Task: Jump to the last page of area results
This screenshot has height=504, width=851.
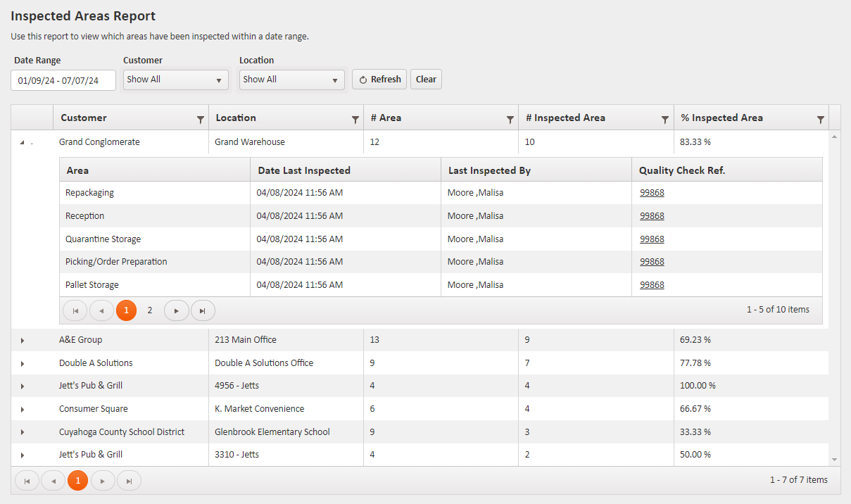Action: pyautogui.click(x=203, y=310)
